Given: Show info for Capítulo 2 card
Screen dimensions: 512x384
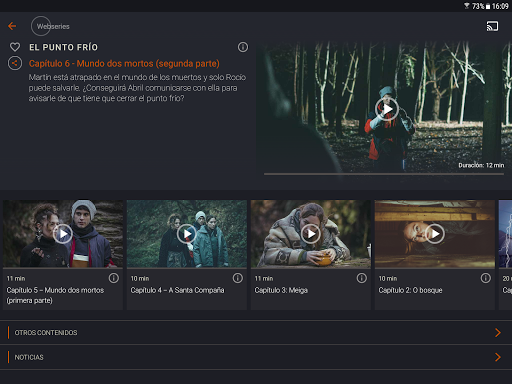Looking at the screenshot, I should [486, 278].
